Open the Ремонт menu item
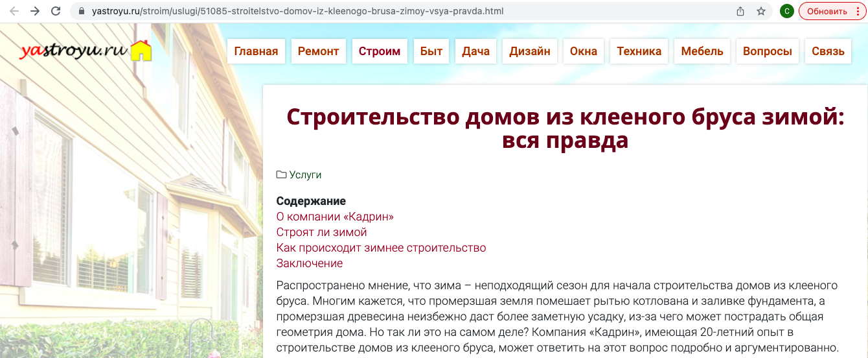The width and height of the screenshot is (868, 358). (318, 51)
